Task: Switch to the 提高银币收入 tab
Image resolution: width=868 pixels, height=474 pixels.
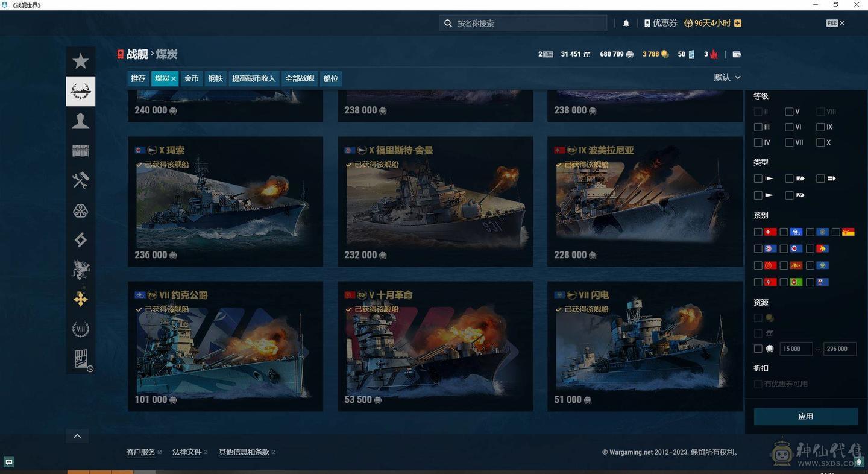Action: point(254,78)
